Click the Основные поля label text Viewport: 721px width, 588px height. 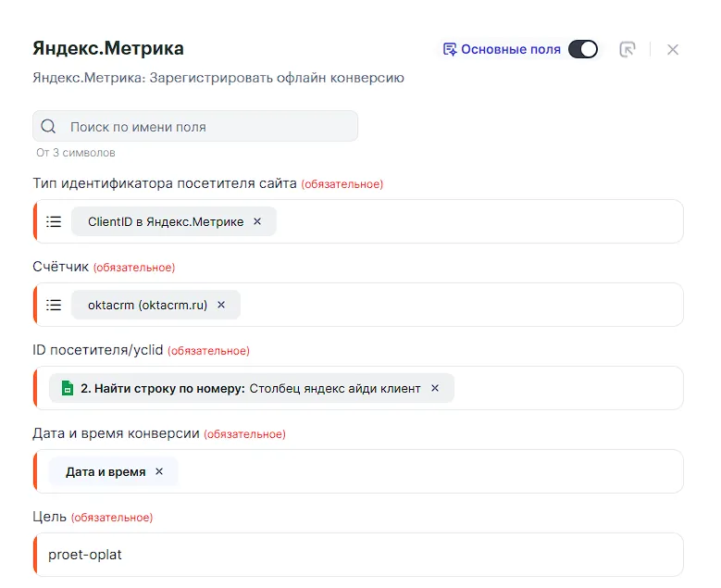pos(511,49)
